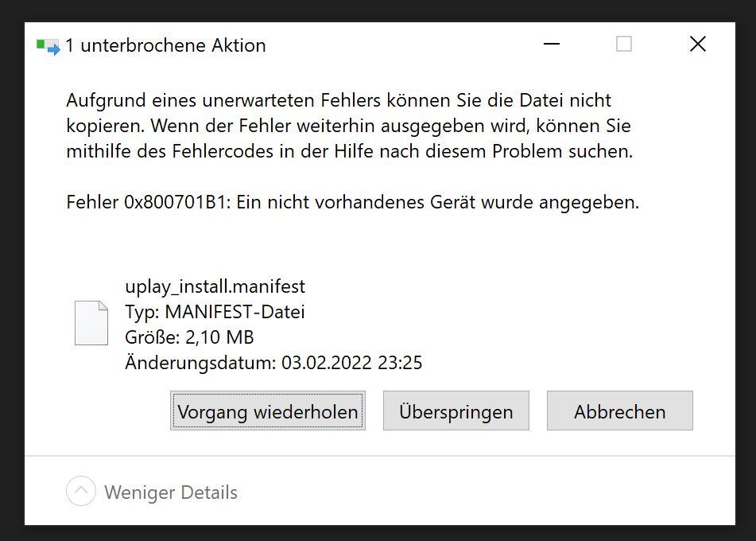
Task: Click the "Typ: MANIFEST-Datei" line
Action: point(215,312)
